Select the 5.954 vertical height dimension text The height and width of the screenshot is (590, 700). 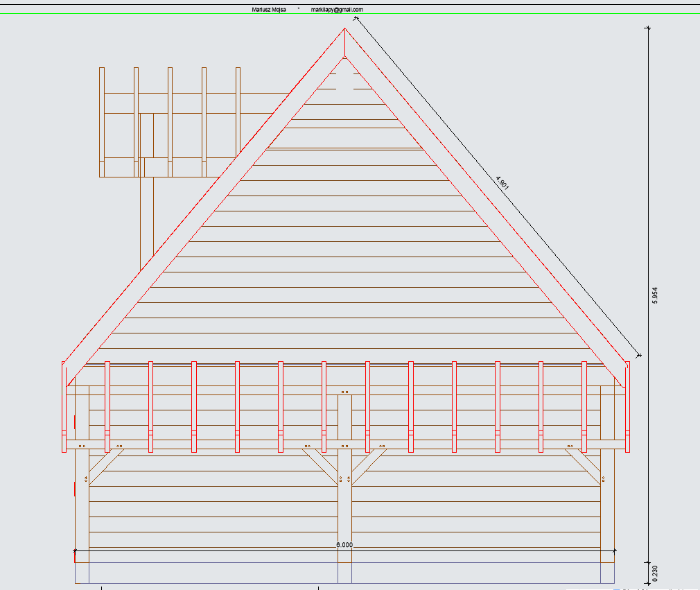655,295
